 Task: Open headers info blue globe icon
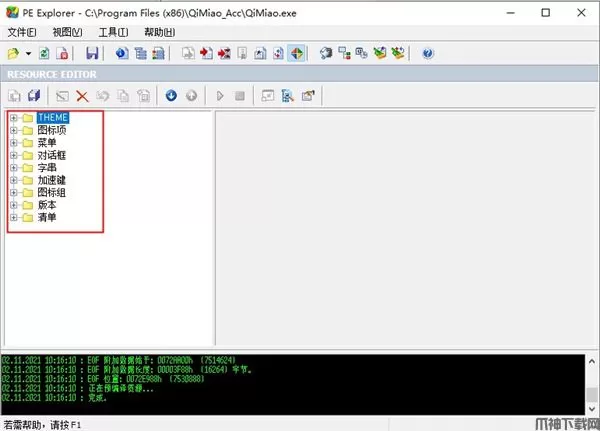pos(122,53)
